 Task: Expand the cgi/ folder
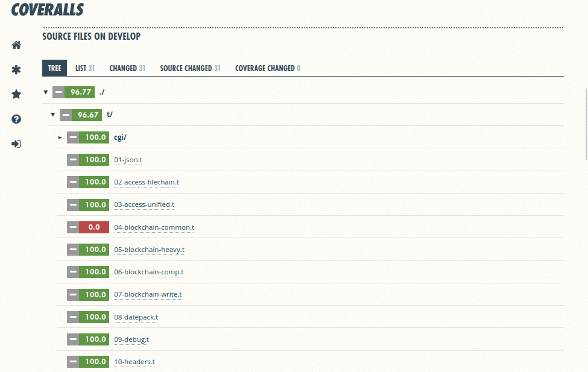coord(60,137)
